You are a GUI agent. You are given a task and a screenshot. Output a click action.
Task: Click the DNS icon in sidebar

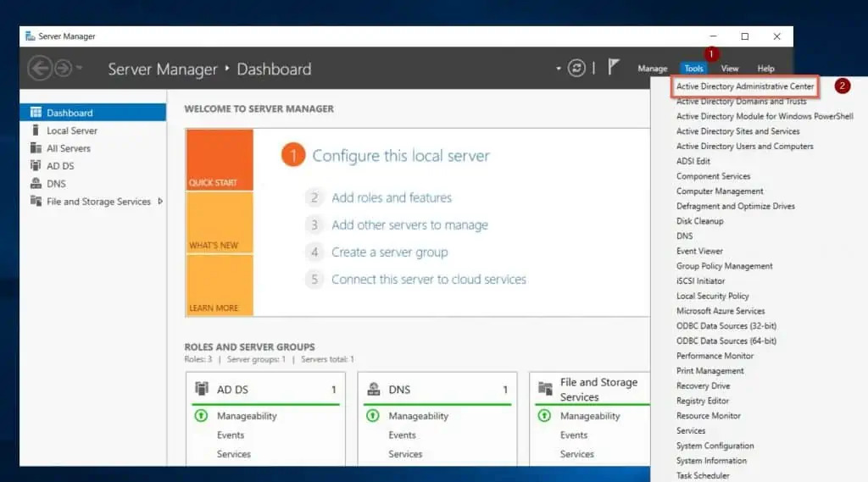36,183
